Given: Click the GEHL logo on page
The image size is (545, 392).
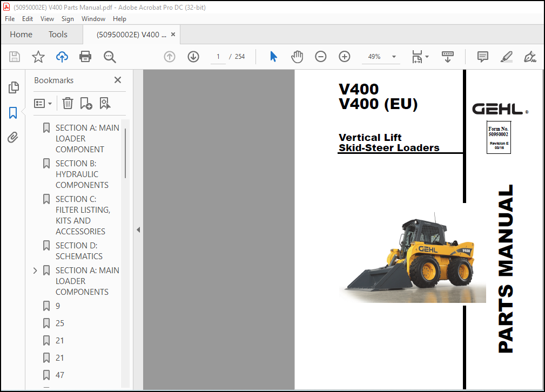Looking at the screenshot, I should [500, 109].
